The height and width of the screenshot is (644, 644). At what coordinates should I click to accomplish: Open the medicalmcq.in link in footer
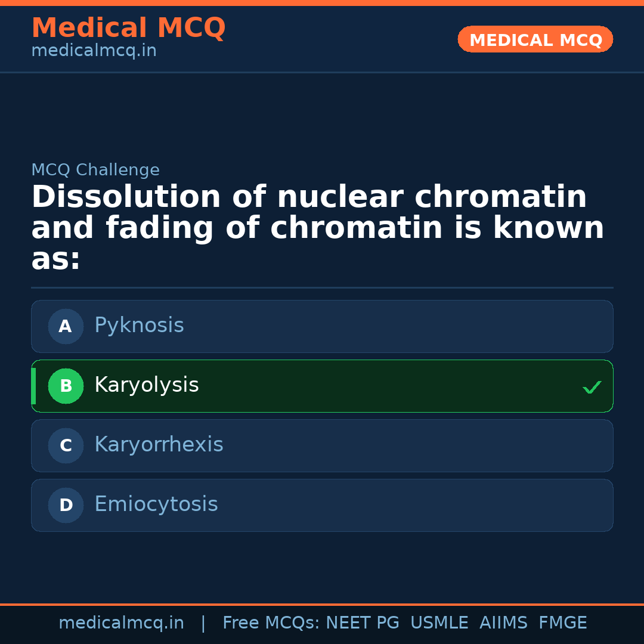121,623
